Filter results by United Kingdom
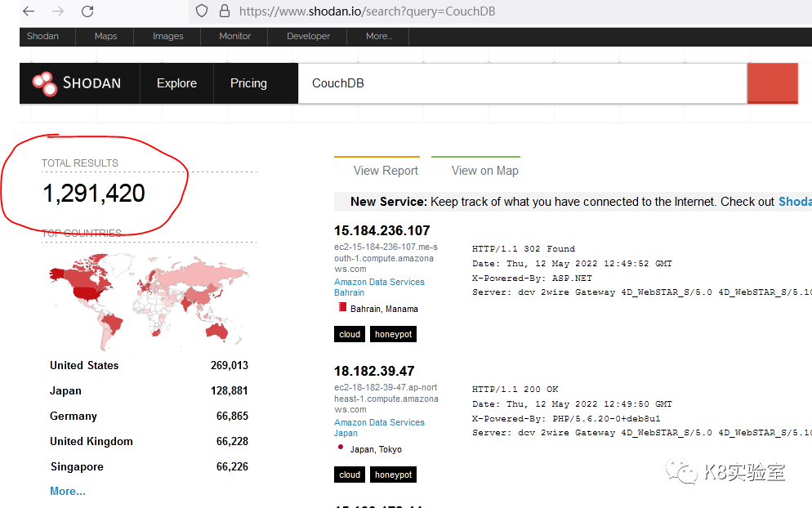Screen dimensions: 812x508 [91, 441]
